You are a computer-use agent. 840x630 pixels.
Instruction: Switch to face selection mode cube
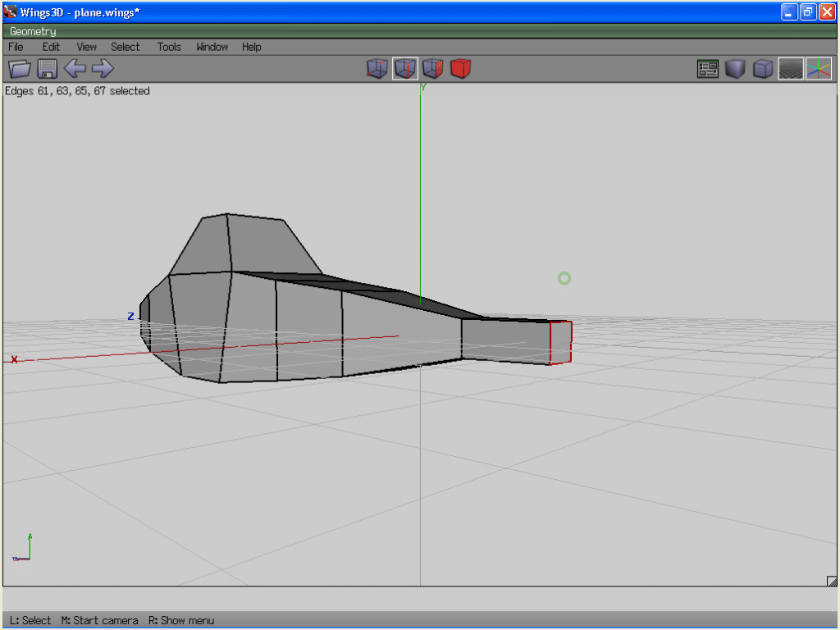432,69
